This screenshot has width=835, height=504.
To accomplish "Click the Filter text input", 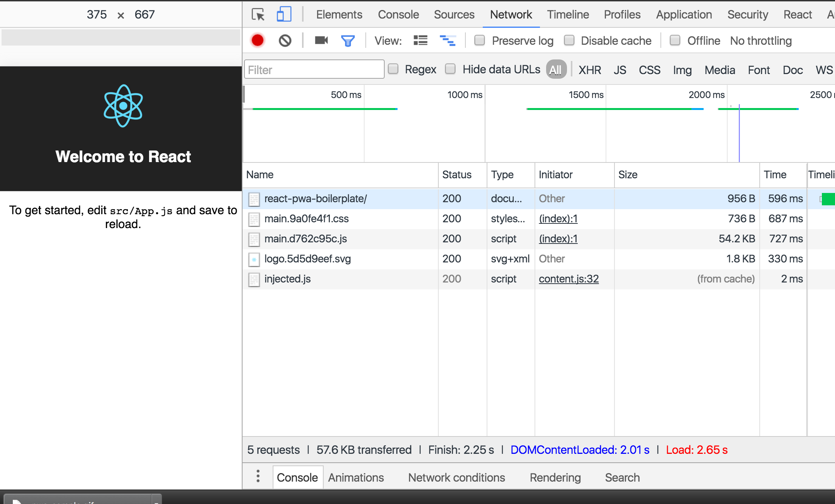I will [x=314, y=69].
